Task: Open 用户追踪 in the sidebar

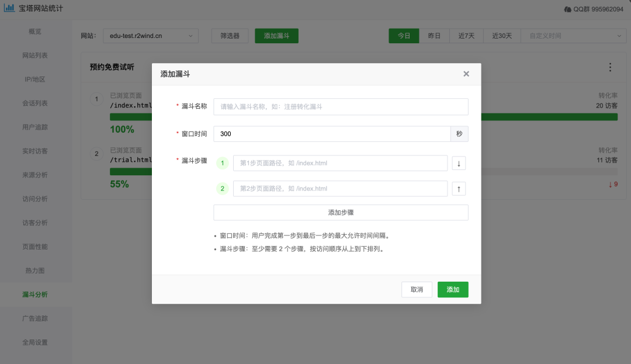Action: tap(35, 127)
